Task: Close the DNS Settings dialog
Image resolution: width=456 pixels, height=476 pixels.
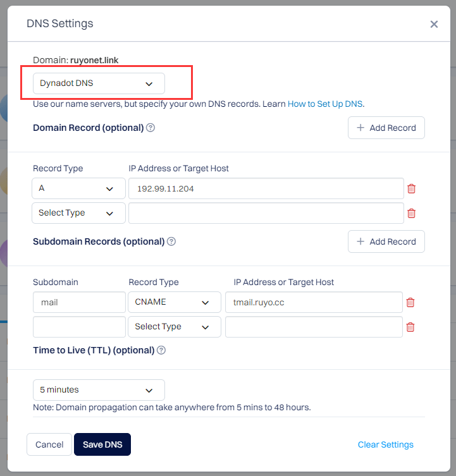Action: click(x=434, y=24)
